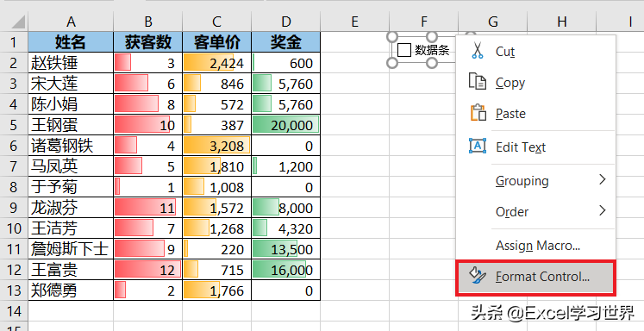The width and height of the screenshot is (644, 331).
Task: Expand the Order submenu arrow
Action: pos(602,210)
